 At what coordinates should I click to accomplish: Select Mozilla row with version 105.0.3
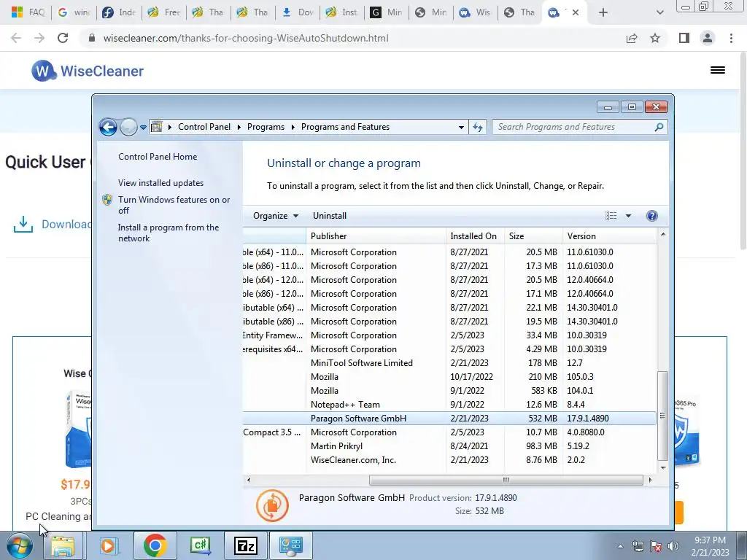tap(449, 377)
